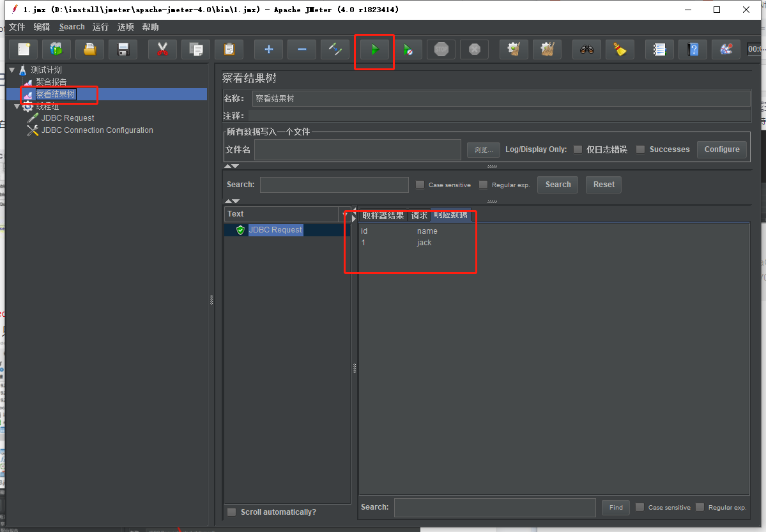Open the Text renderer dropdown
Image resolution: width=766 pixels, height=532 pixels.
click(x=345, y=215)
